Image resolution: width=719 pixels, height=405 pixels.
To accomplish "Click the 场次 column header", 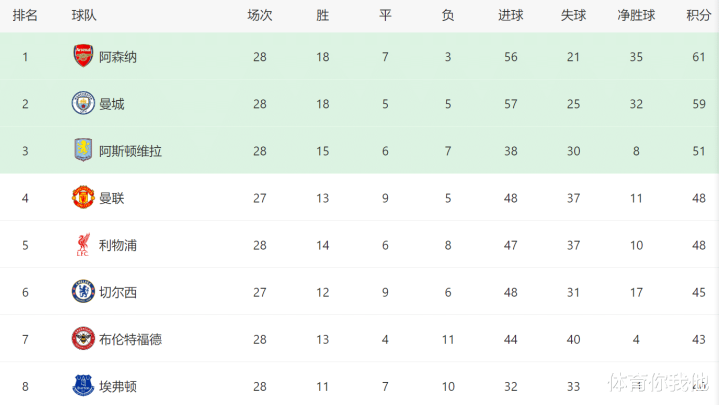I will pos(260,15).
